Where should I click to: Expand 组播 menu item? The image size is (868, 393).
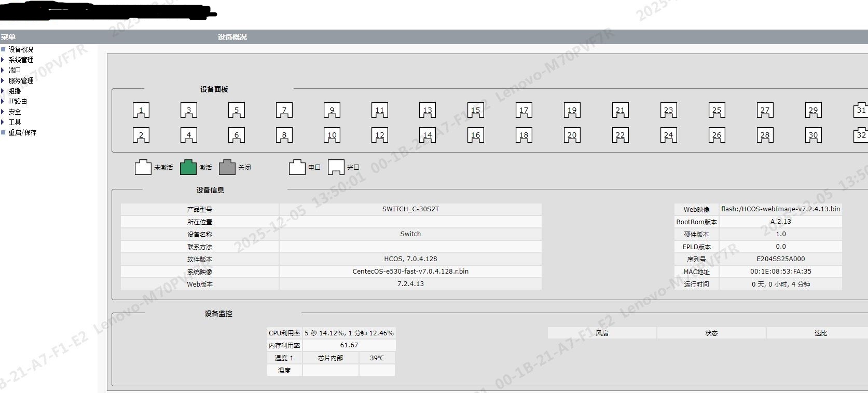(15, 91)
